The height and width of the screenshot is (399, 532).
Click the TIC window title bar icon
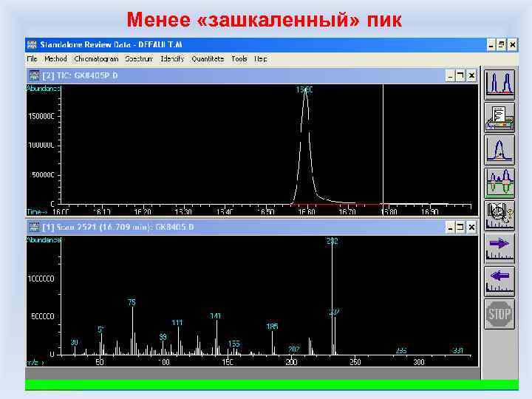[x=34, y=75]
